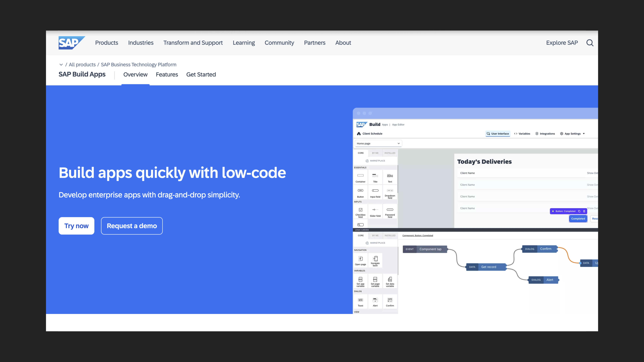Click the Try now button
Screen dimensions: 644x362
76,226
